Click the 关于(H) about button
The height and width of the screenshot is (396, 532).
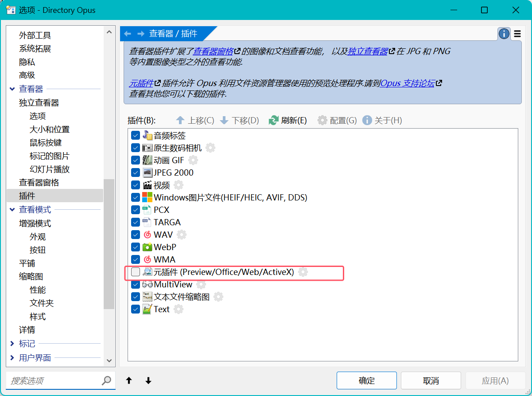[x=382, y=120]
